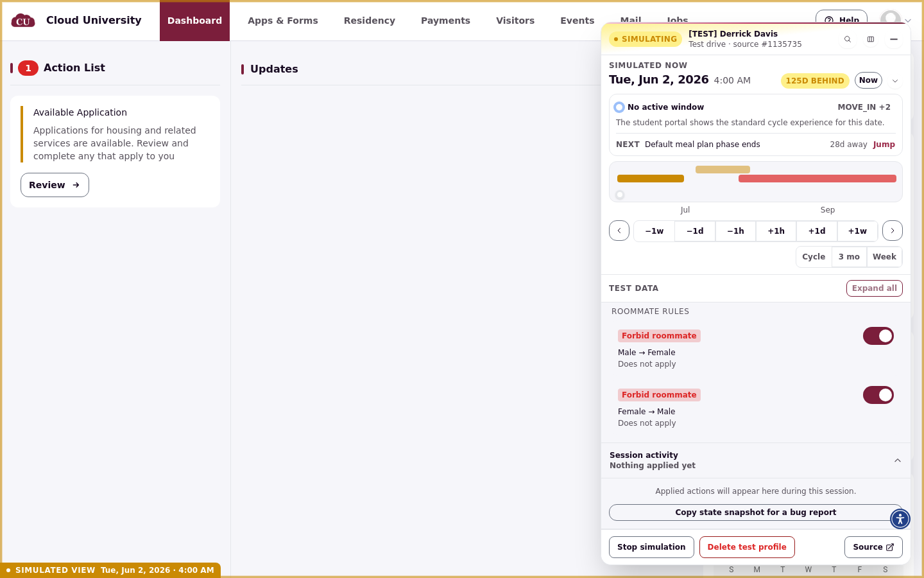Select Week timeline view
The width and height of the screenshot is (924, 578).
[x=884, y=257]
